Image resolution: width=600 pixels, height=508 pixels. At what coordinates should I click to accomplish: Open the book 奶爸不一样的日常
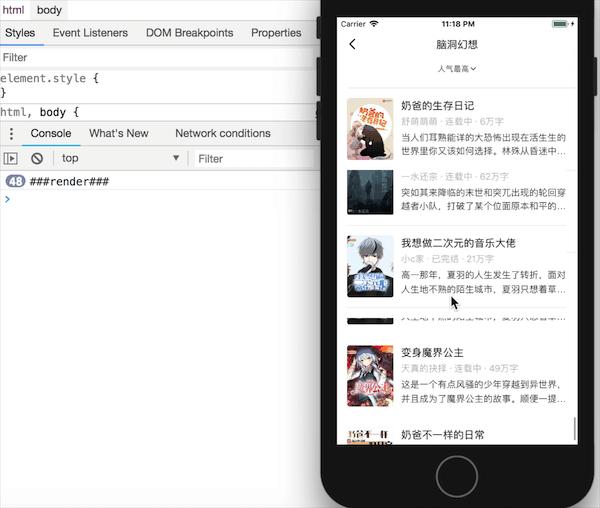[x=442, y=435]
